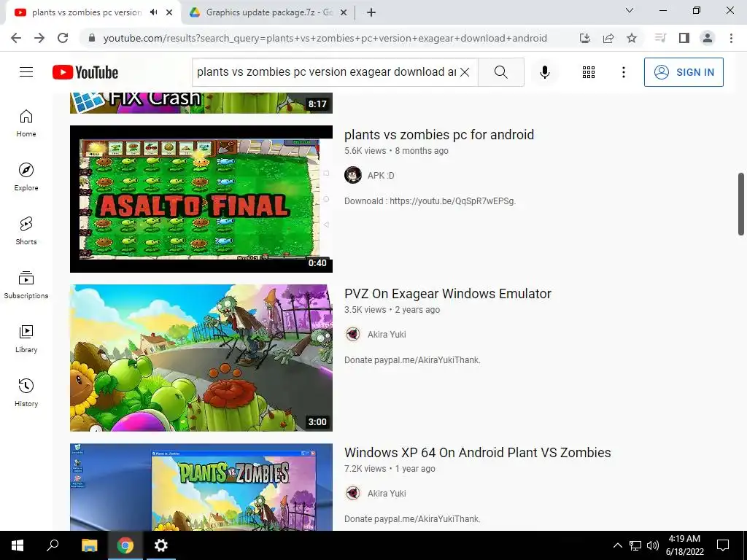This screenshot has width=747, height=560.
Task: Go back in Chrome
Action: tap(16, 38)
